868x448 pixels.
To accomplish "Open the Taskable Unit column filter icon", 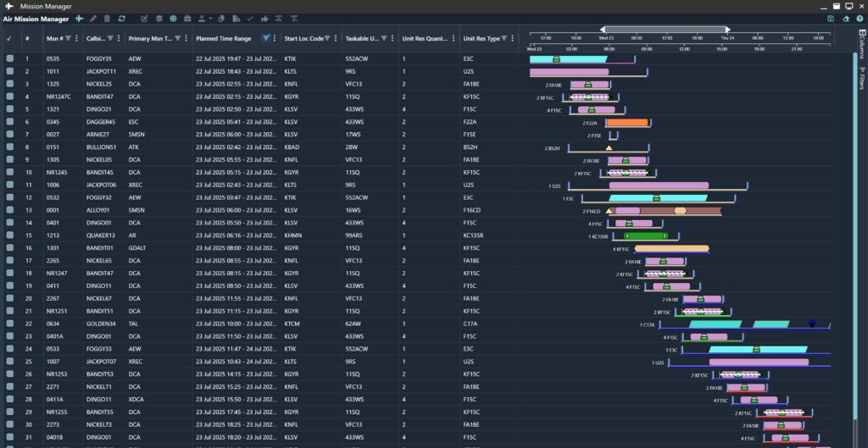I will (x=384, y=39).
